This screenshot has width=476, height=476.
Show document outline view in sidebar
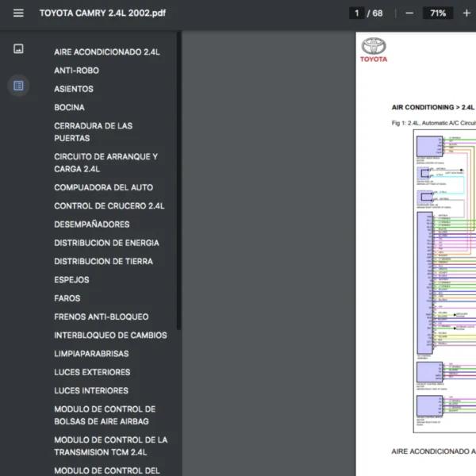tap(18, 85)
